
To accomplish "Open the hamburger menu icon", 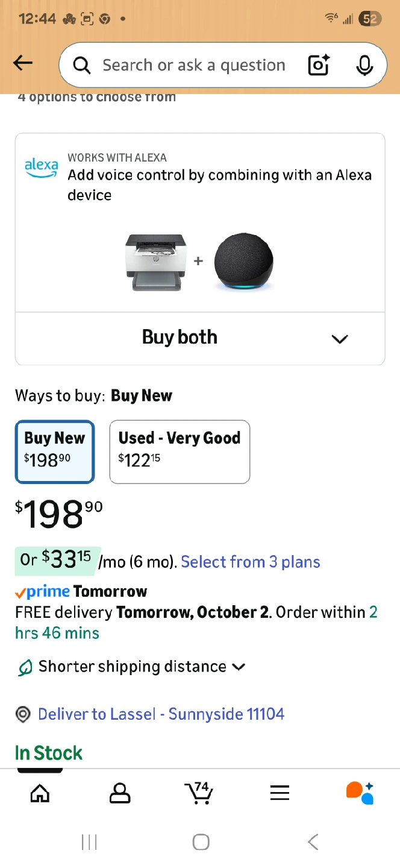I will pyautogui.click(x=280, y=793).
